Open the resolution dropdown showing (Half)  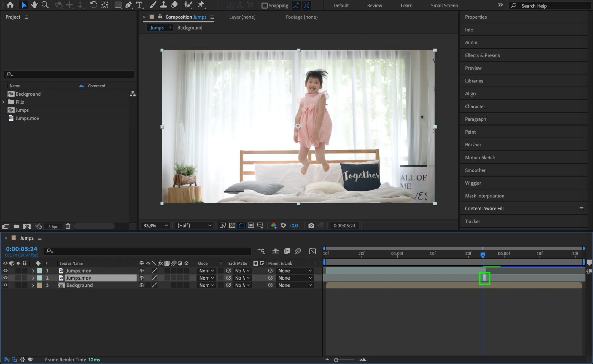coord(194,226)
